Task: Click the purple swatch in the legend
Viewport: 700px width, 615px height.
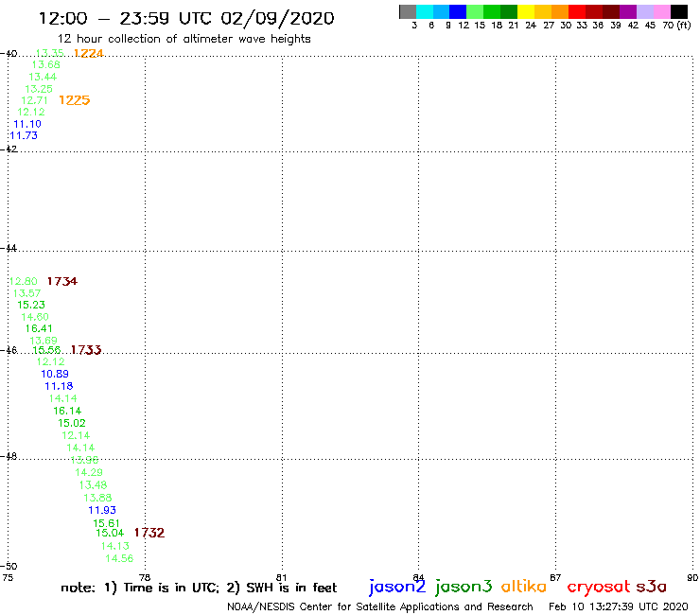Action: [x=628, y=12]
